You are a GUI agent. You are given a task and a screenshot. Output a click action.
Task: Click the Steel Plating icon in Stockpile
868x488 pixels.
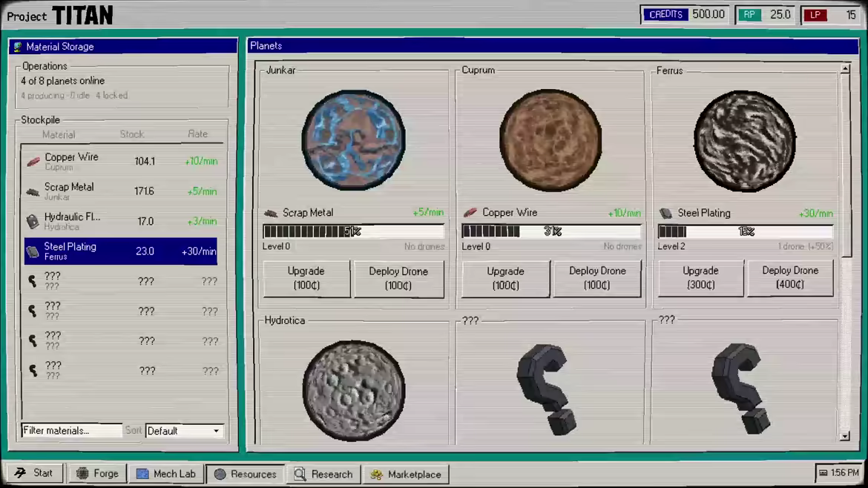[x=33, y=251]
